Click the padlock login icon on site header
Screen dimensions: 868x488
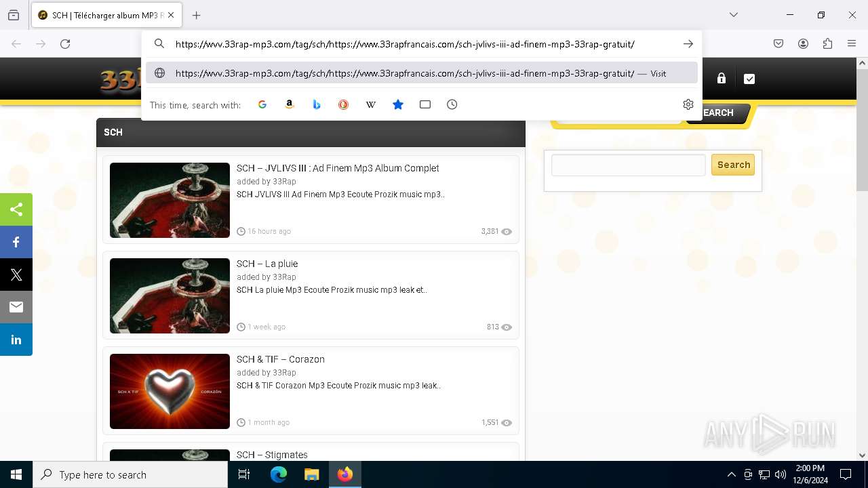[722, 79]
